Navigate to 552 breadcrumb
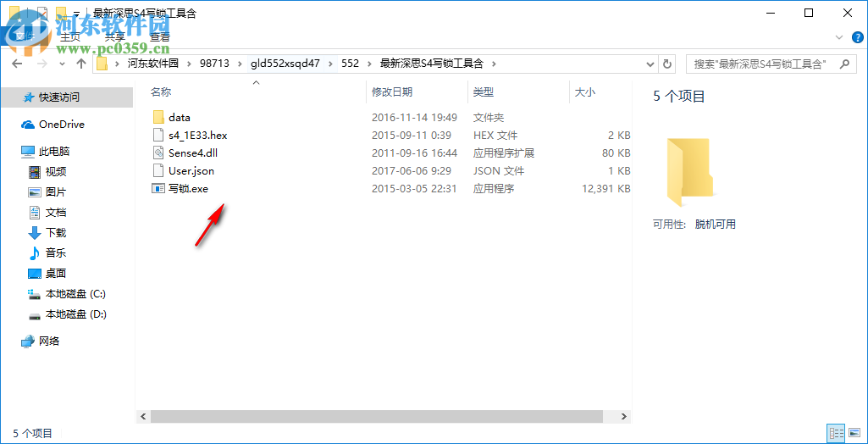 pyautogui.click(x=350, y=64)
